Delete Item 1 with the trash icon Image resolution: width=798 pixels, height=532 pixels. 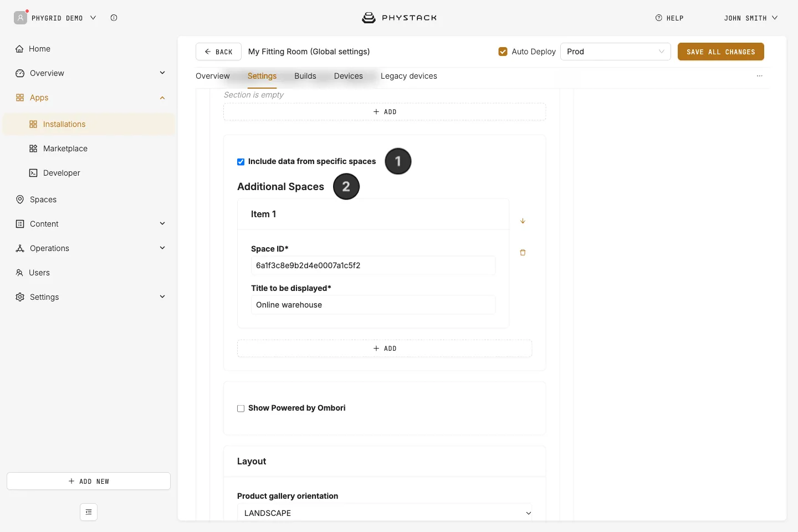[523, 253]
